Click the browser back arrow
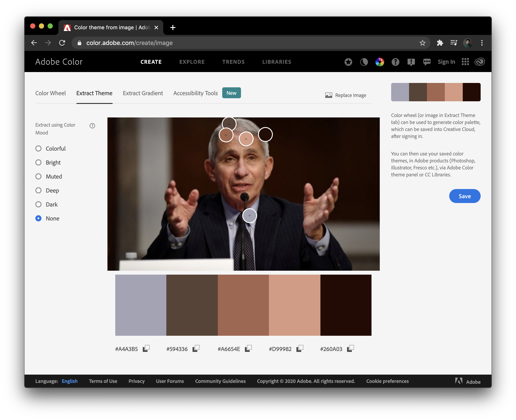The image size is (516, 420). pos(34,43)
